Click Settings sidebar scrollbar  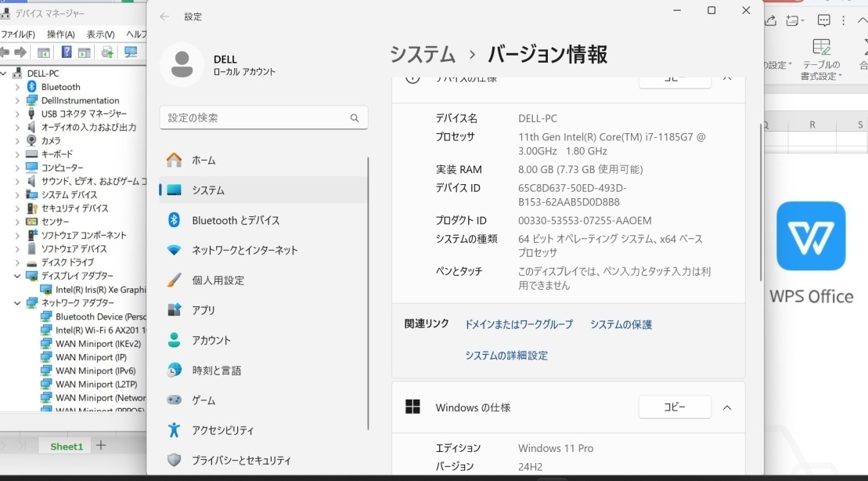tap(368, 294)
